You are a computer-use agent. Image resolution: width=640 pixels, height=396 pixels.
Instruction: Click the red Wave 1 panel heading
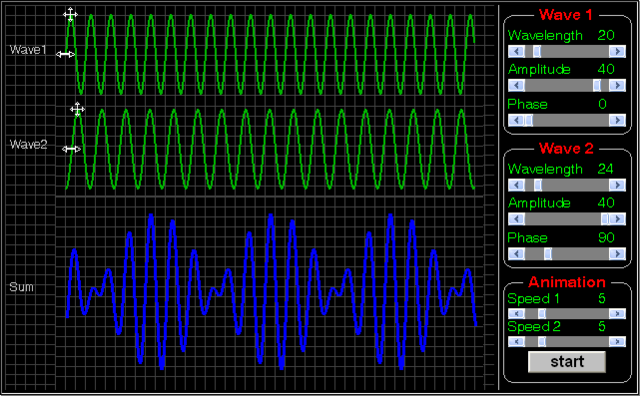(565, 15)
